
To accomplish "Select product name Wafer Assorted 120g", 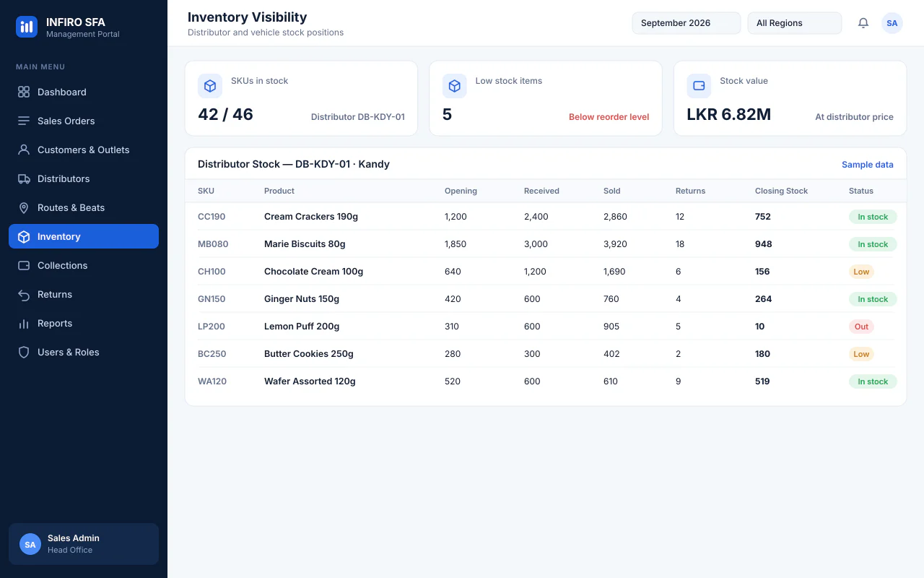I will [310, 381].
